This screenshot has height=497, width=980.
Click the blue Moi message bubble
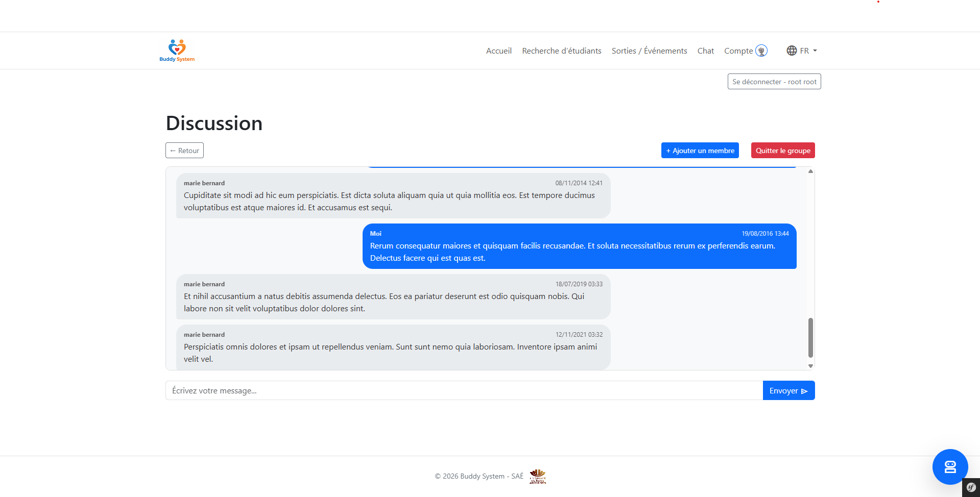[x=579, y=246]
